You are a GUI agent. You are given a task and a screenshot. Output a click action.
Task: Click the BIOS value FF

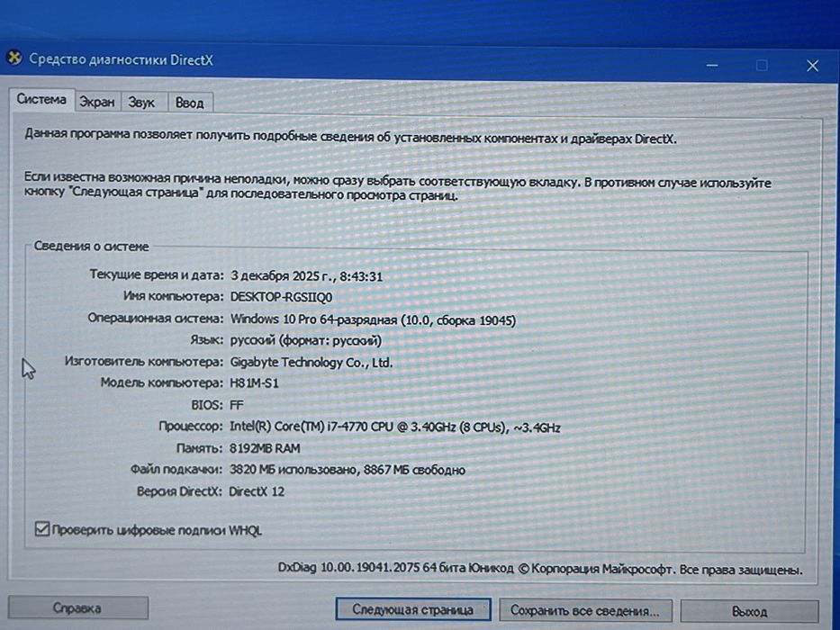[236, 405]
